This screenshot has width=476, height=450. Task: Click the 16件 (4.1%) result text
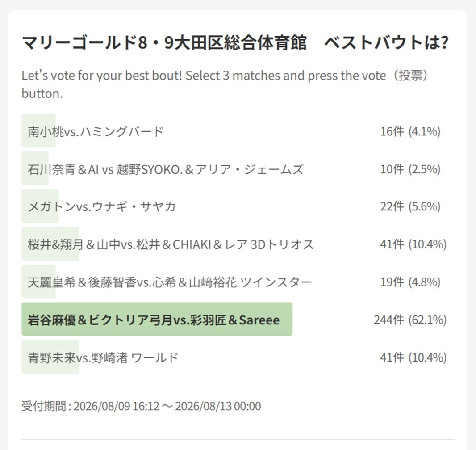click(410, 131)
